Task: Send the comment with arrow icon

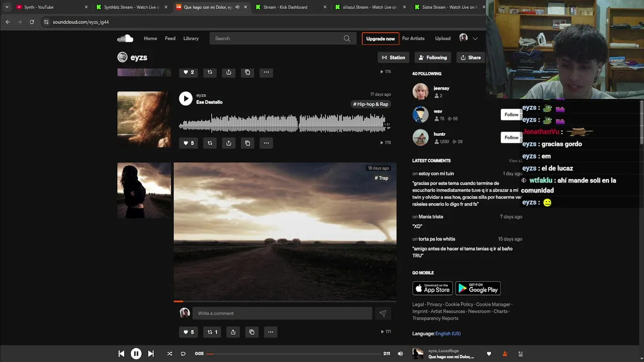Action: click(x=383, y=313)
